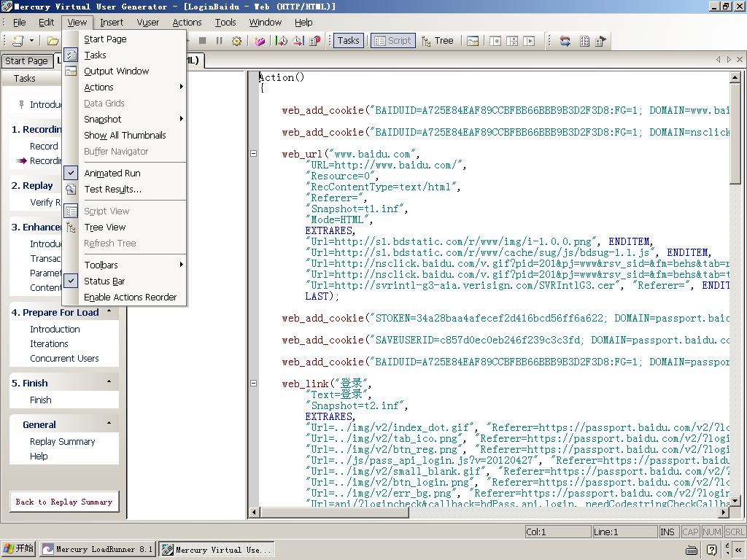Open the Vuser menu
Screen dimensions: 747x560
(147, 23)
